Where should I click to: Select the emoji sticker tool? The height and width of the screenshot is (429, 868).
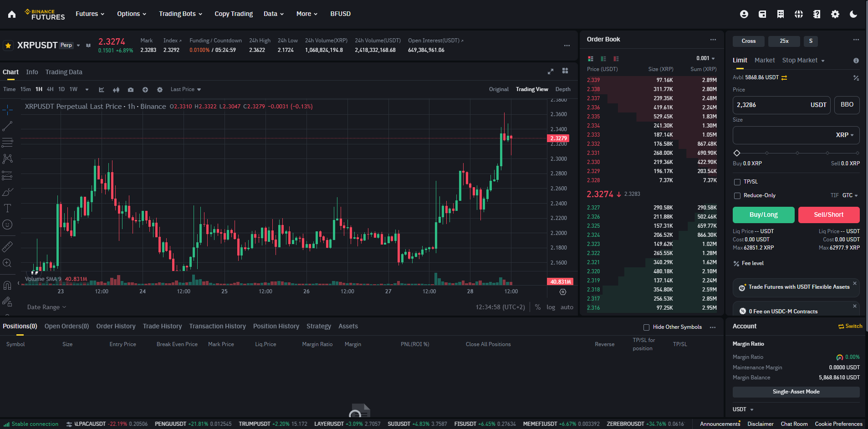[x=7, y=225]
